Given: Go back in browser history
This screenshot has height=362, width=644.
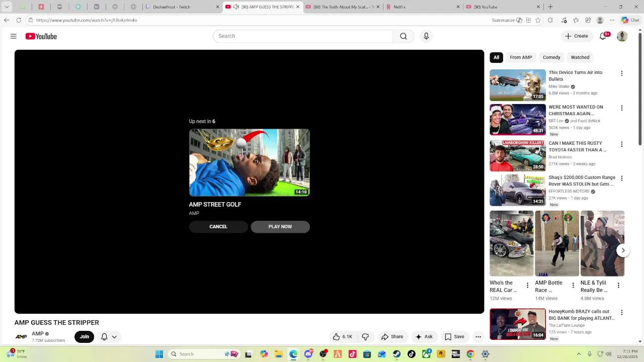Looking at the screenshot, I should pyautogui.click(x=7, y=20).
